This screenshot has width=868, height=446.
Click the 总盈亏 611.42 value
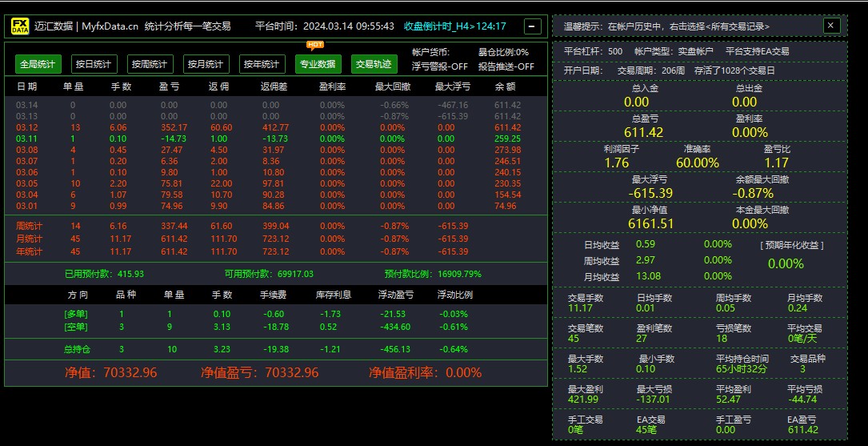pos(644,132)
